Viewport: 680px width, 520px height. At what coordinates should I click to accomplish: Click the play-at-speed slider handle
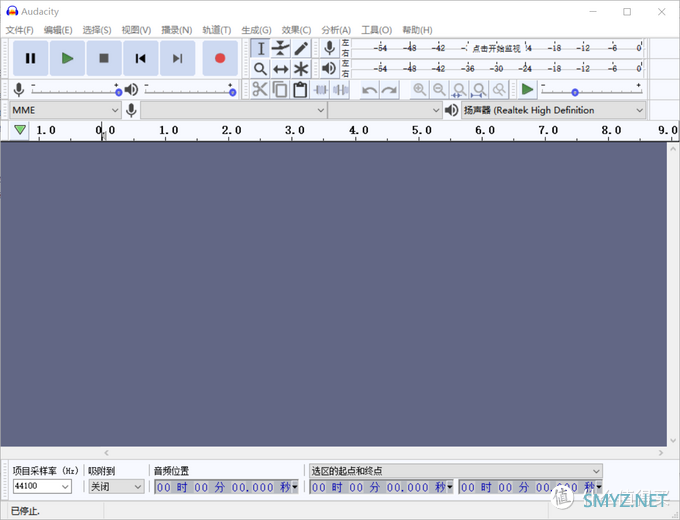pos(575,92)
